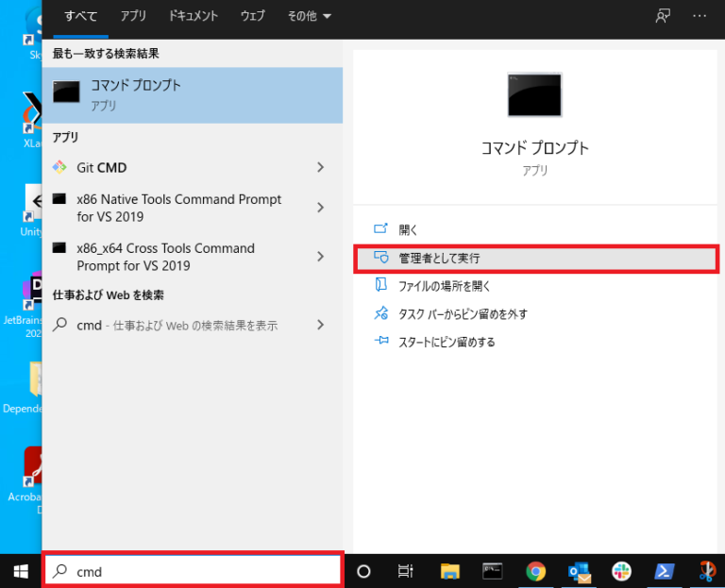Image resolution: width=725 pixels, height=588 pixels.
Task: Open Command Prompt from the taskbar
Action: [x=492, y=571]
